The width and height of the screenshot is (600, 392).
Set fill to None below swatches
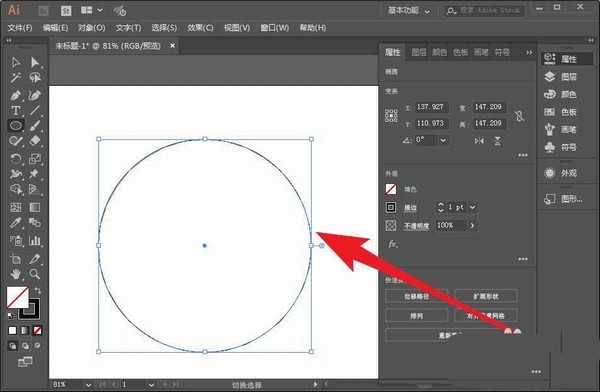(37, 330)
